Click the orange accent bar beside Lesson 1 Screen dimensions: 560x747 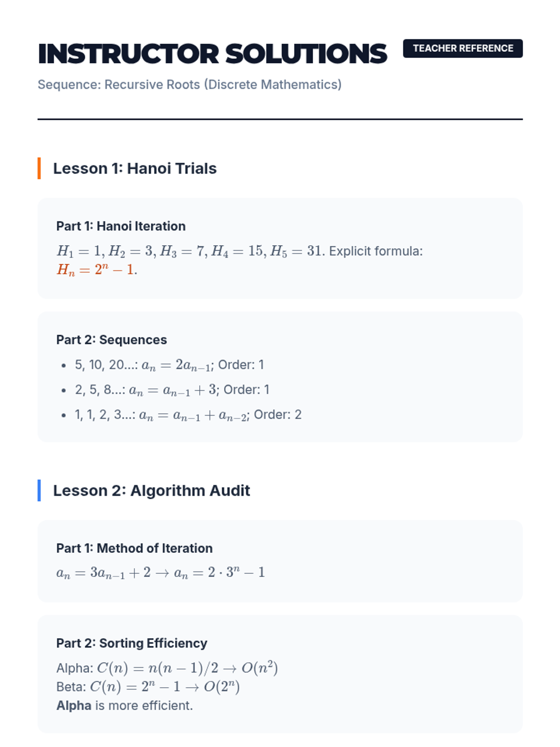(x=39, y=168)
